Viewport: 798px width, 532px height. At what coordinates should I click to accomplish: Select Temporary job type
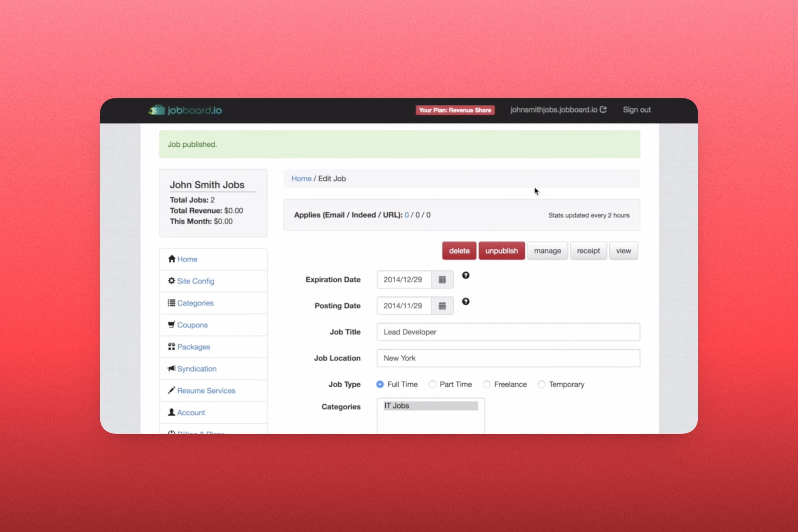[542, 384]
